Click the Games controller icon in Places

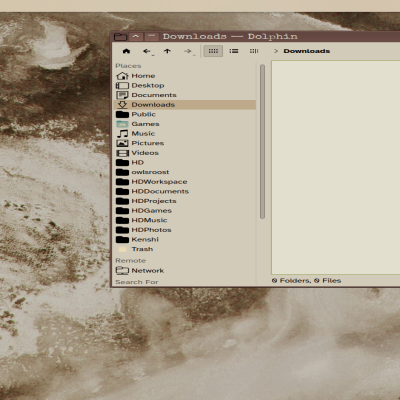(122, 124)
